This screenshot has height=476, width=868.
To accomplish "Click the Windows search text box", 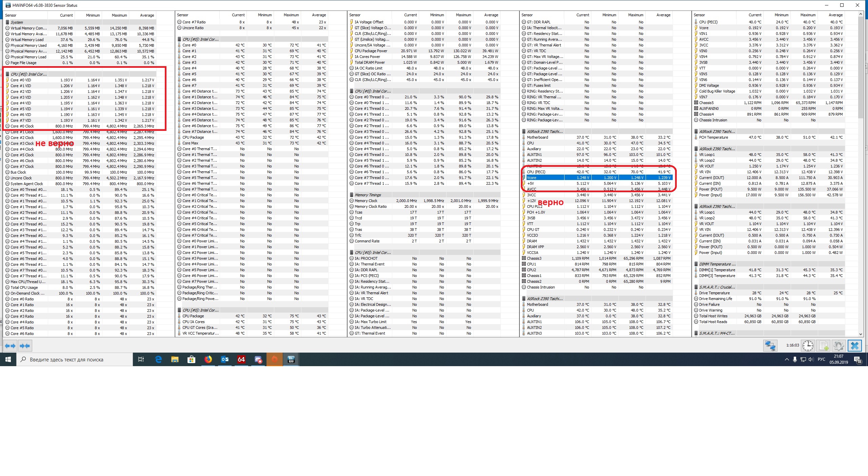I will point(75,359).
